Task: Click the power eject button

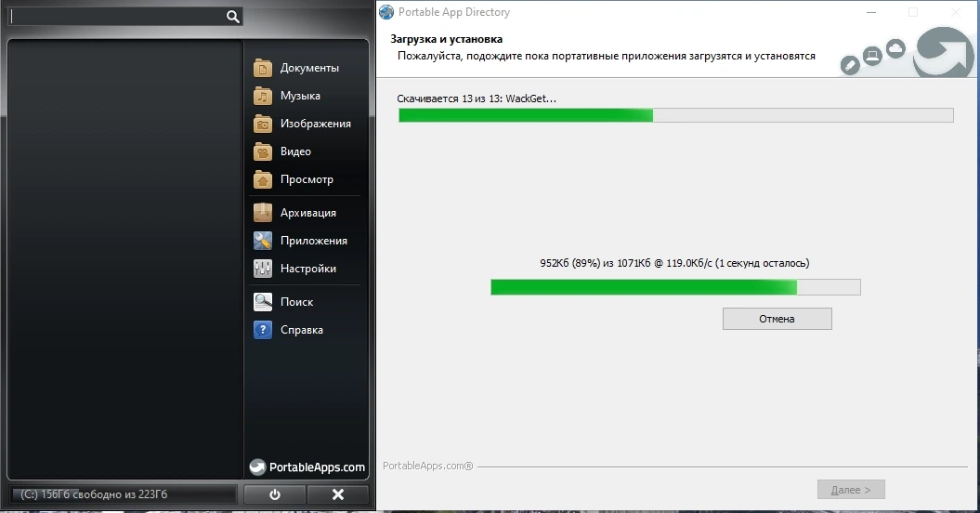Action: (274, 494)
